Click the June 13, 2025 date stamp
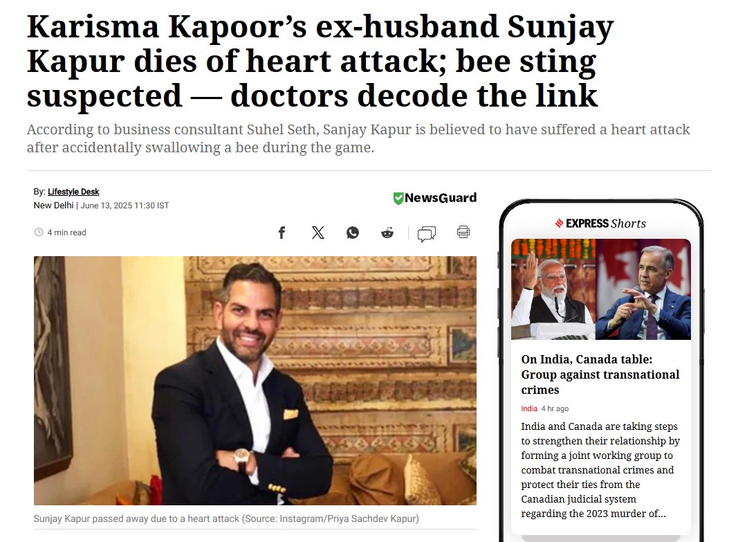 coord(125,206)
